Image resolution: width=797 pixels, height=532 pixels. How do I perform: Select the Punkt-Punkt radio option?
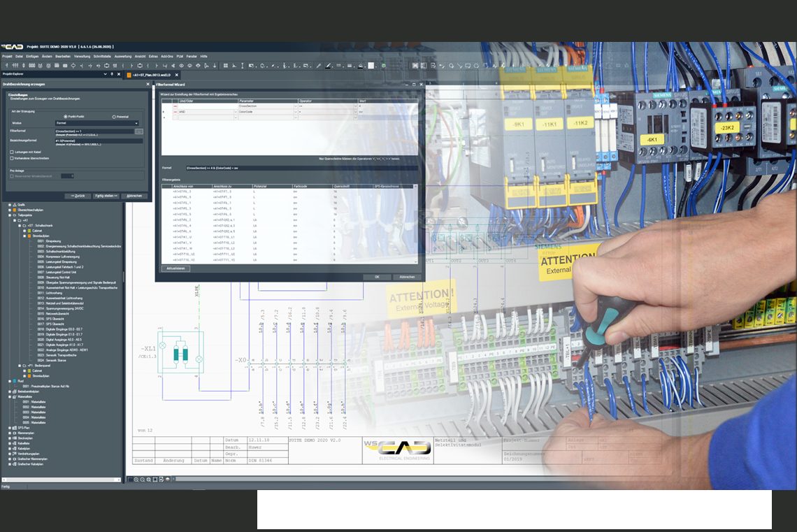66,117
